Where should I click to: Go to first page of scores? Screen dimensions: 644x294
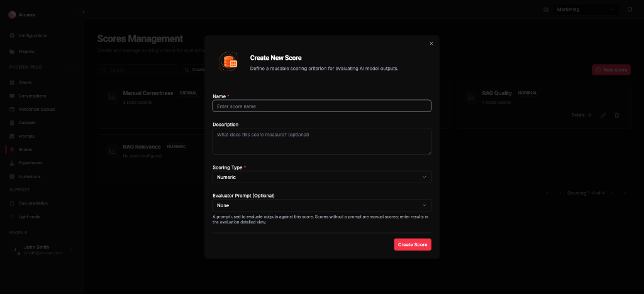point(547,193)
